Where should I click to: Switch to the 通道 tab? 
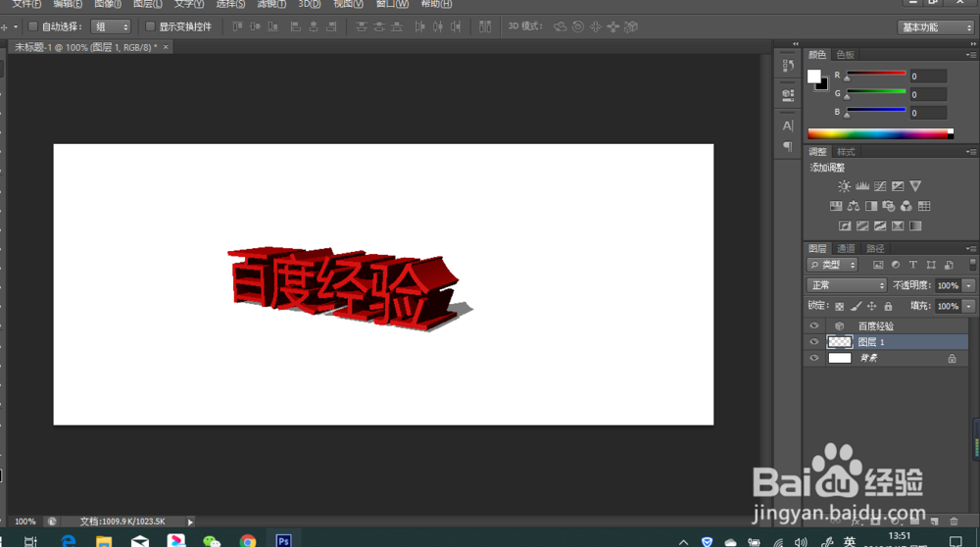click(846, 249)
